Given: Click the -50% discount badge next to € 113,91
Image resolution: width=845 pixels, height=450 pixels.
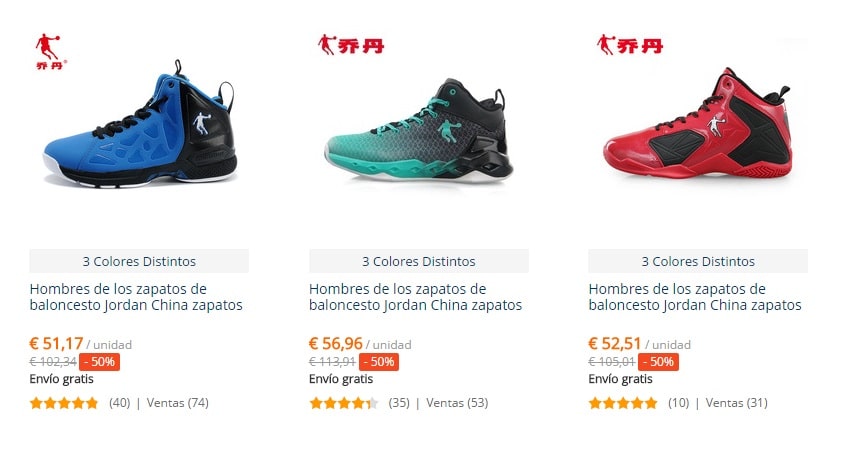Looking at the screenshot, I should 379,362.
